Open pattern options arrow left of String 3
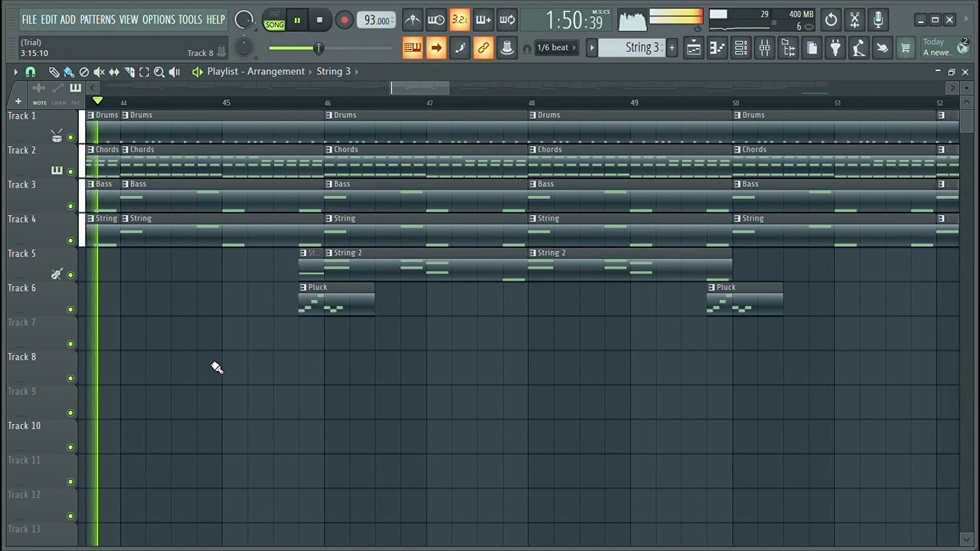This screenshot has width=980, height=551. pyautogui.click(x=592, y=47)
